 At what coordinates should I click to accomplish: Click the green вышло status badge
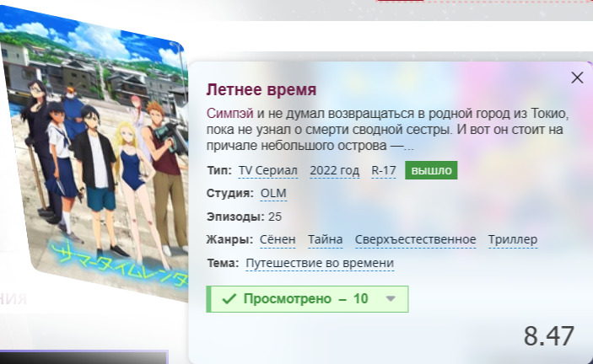430,170
